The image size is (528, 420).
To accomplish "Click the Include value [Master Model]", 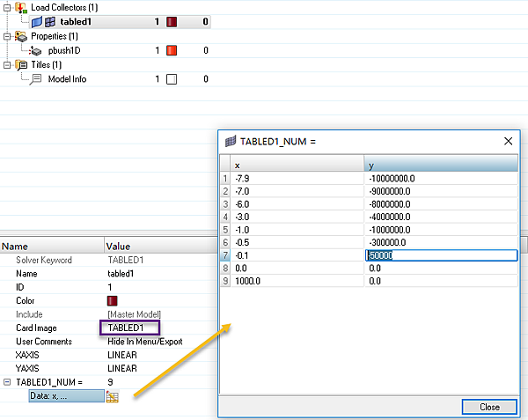I will [134, 314].
